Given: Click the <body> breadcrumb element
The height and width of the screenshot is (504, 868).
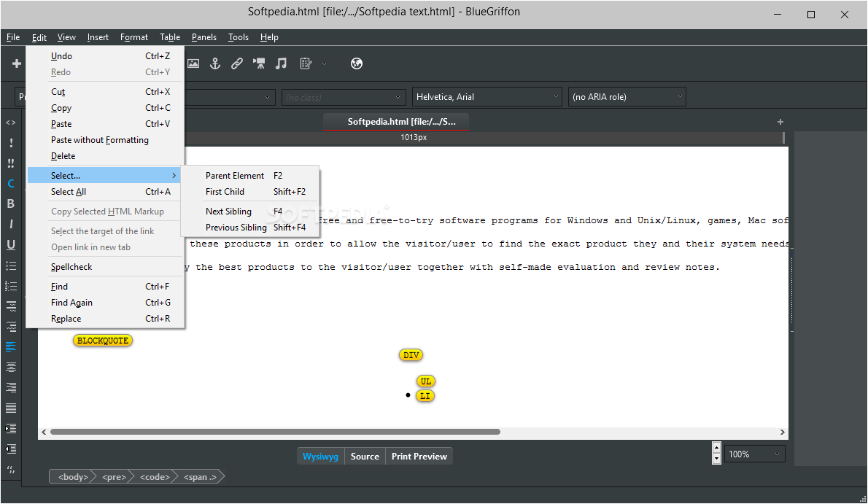Looking at the screenshot, I should tap(72, 477).
